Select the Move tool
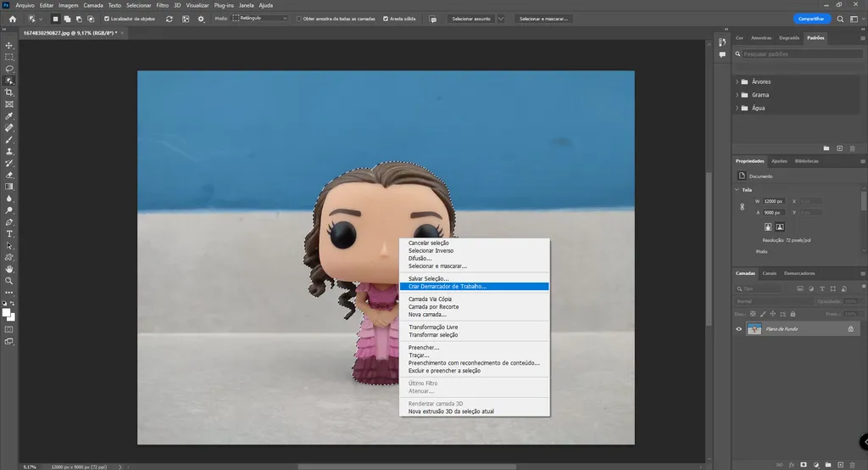 tap(9, 45)
